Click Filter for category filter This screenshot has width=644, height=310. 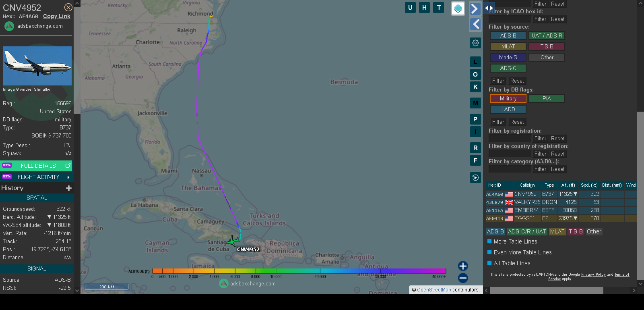[x=540, y=169]
